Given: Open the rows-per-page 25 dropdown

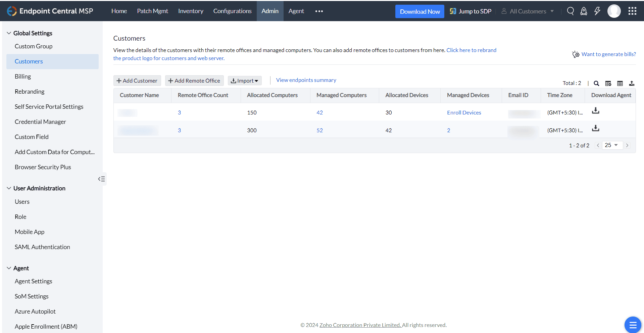Looking at the screenshot, I should (612, 145).
